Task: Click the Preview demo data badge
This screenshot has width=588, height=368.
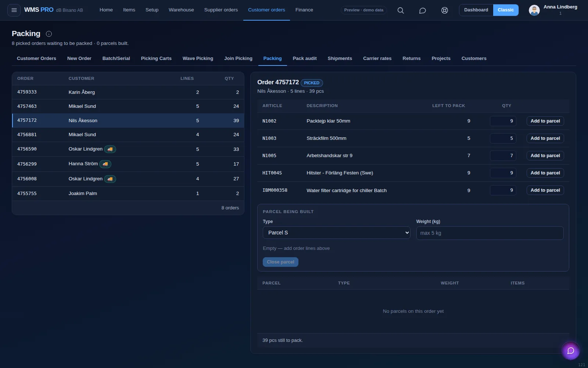Action: [x=363, y=10]
